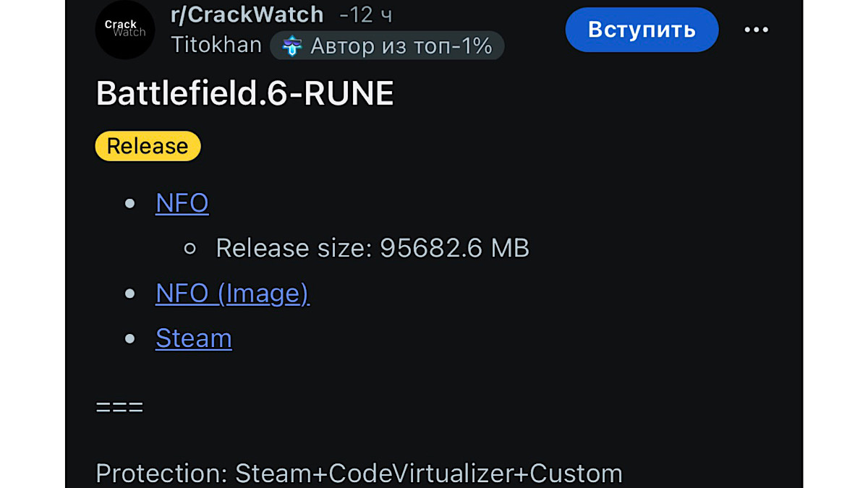868x488 pixels.
Task: Click the Protection: Steam+CodeVirtualizer+Custom line
Action: pos(359,474)
